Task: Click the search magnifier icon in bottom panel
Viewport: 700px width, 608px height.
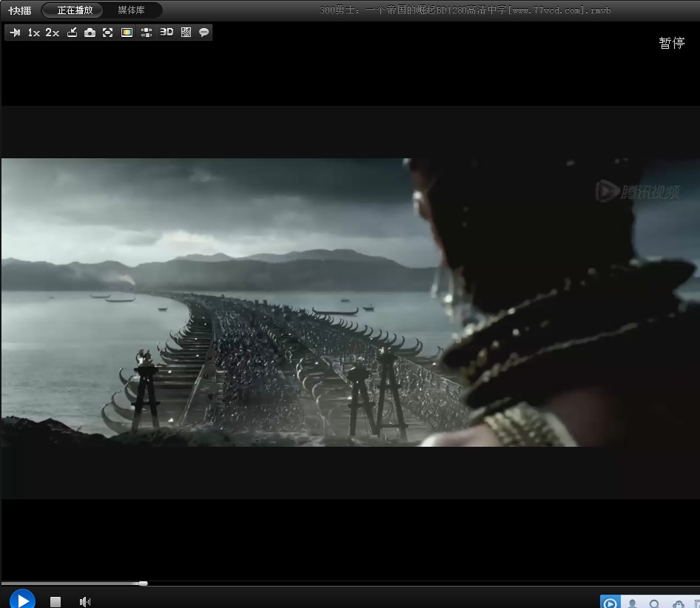Action: (x=654, y=603)
